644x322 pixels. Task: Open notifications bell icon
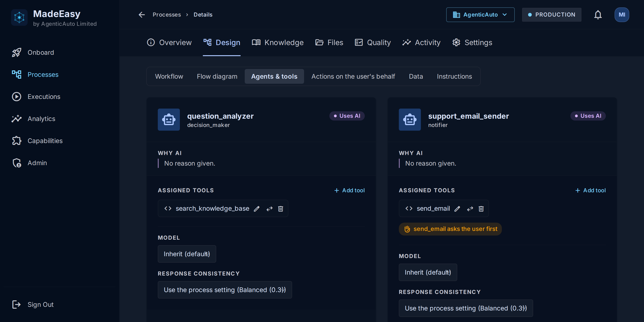click(x=598, y=15)
